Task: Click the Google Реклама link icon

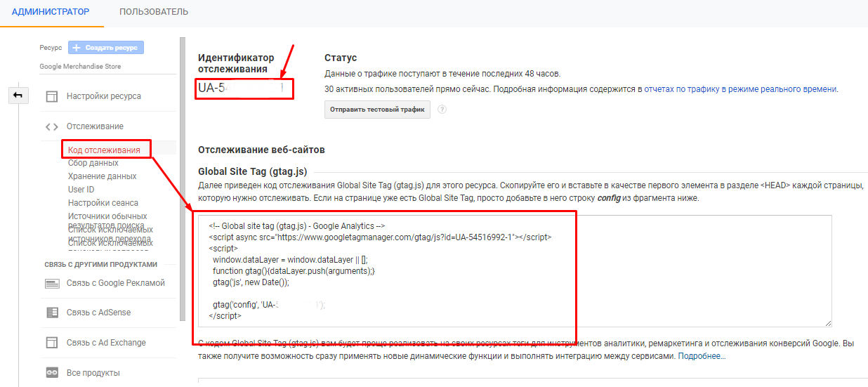Action: (x=52, y=283)
